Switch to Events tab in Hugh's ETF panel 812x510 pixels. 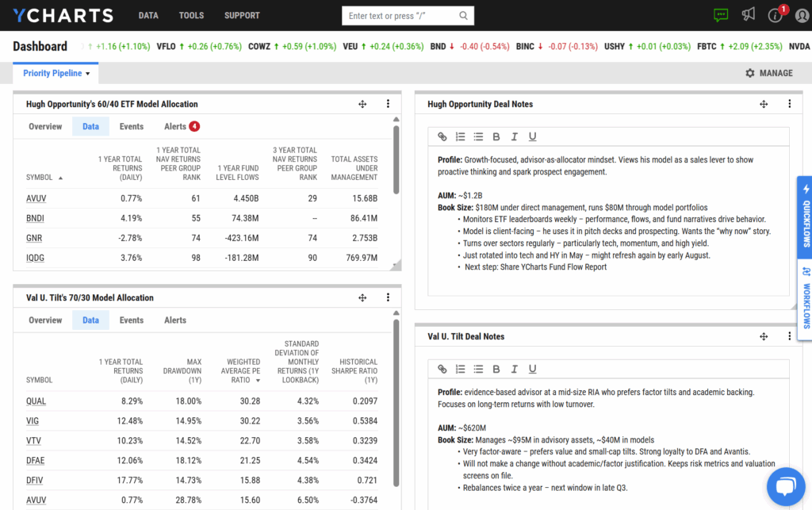132,126
